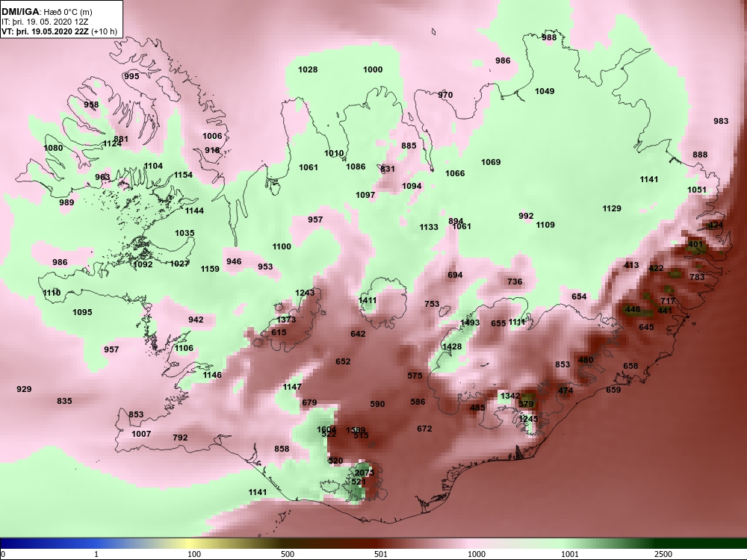747x560 pixels.
Task: Select the map value 448
Action: pyautogui.click(x=633, y=309)
